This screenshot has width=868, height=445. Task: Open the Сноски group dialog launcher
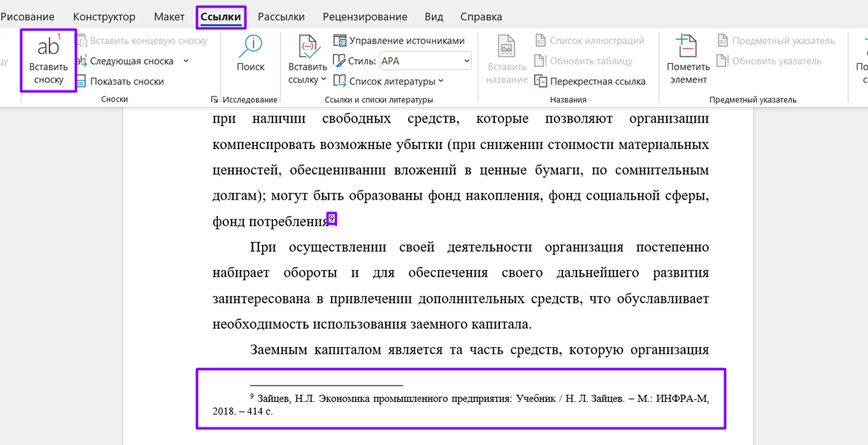pyautogui.click(x=214, y=99)
